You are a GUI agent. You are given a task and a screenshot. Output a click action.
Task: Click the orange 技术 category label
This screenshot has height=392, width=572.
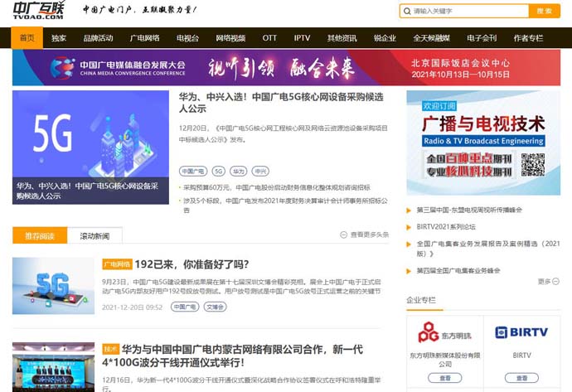click(x=111, y=350)
